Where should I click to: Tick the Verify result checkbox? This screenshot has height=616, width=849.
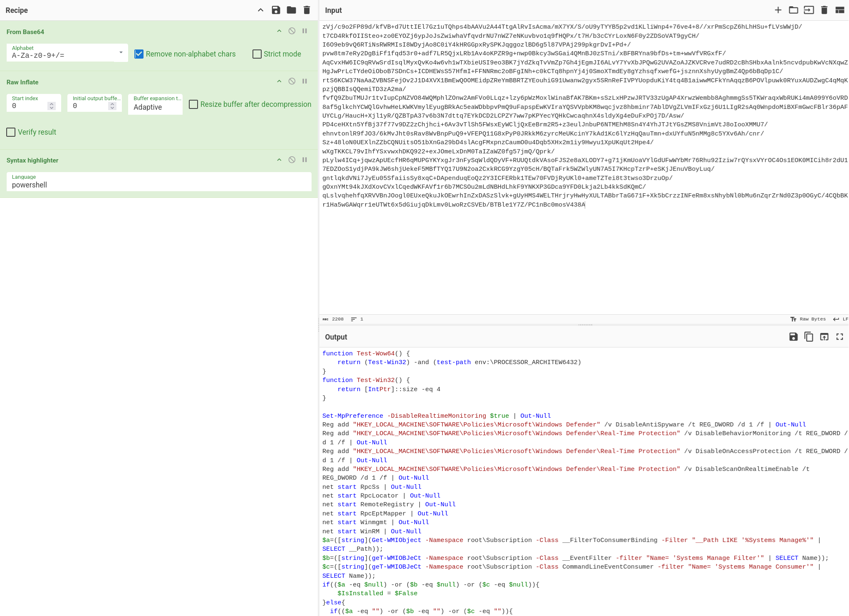[11, 132]
